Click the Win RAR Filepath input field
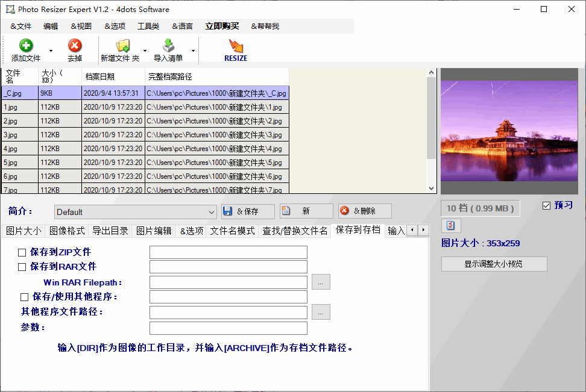The height and width of the screenshot is (392, 586). pyautogui.click(x=228, y=282)
